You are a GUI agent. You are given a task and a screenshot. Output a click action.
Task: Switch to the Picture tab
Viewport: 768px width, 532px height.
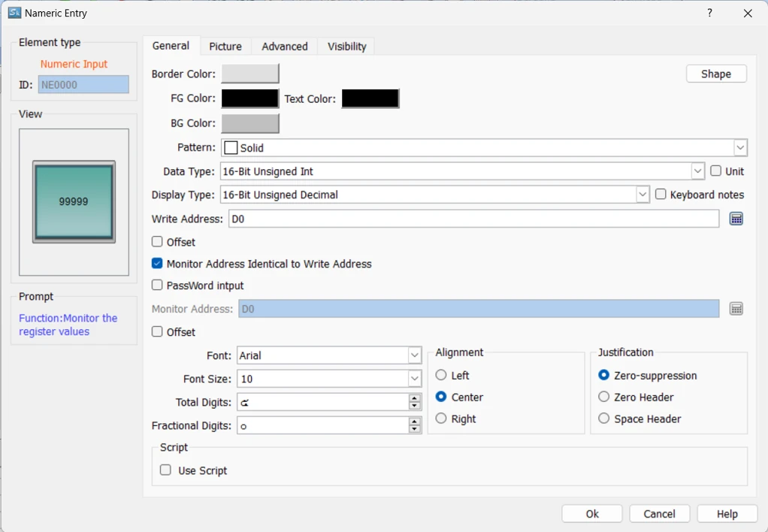[x=225, y=46]
